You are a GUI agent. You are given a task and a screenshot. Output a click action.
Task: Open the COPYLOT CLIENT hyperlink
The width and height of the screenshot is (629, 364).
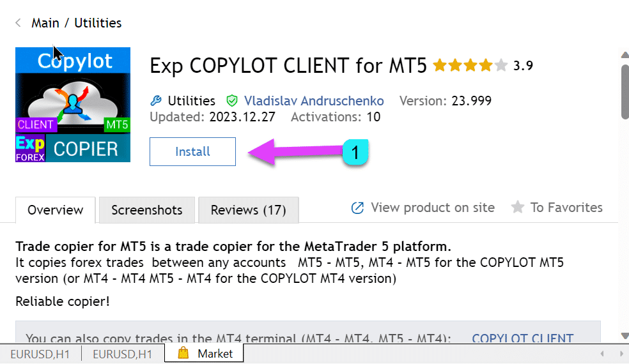[x=522, y=338]
